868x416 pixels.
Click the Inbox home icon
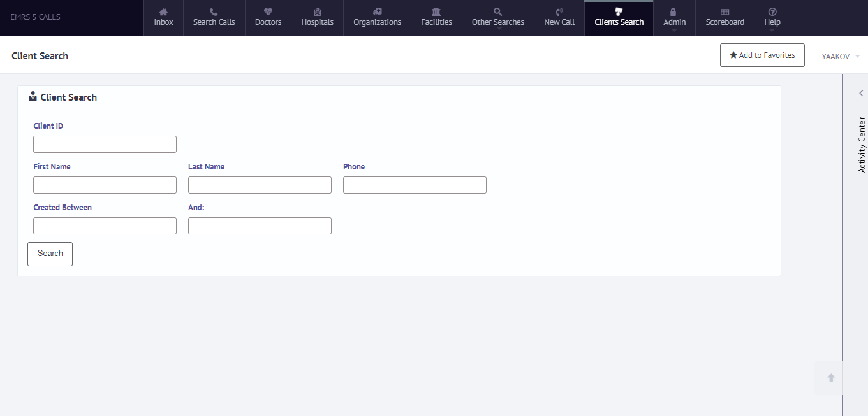point(163,12)
